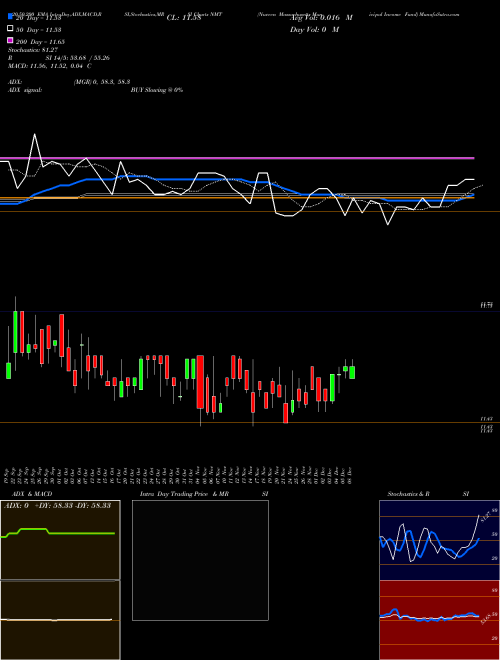Select the '200 Day = 11.65' label
Viewport: 500px width, 660px height.
tap(40, 42)
